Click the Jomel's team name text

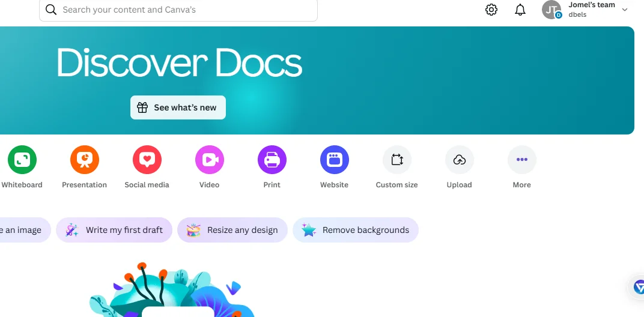591,5
